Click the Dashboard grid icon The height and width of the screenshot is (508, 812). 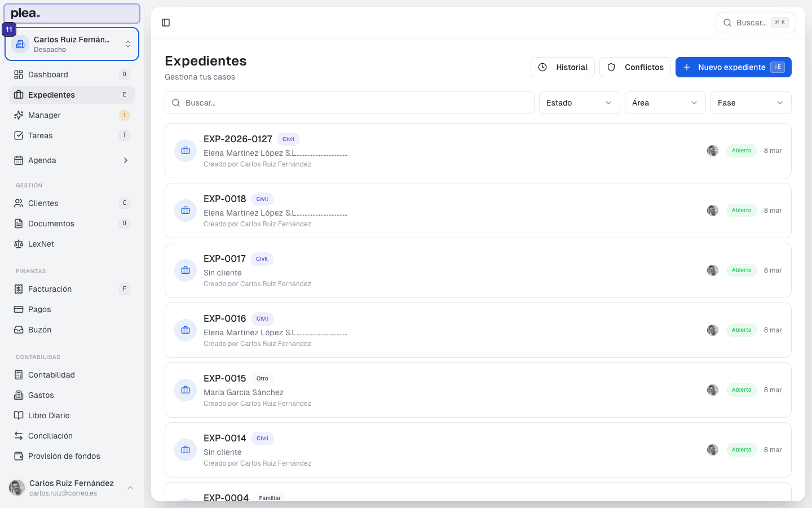click(19, 75)
